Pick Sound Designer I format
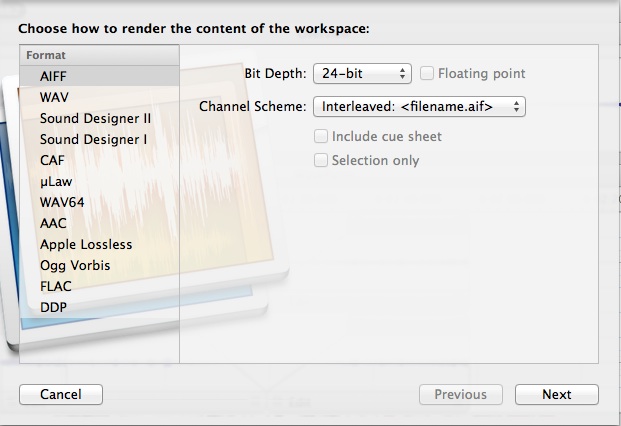 pyautogui.click(x=93, y=139)
